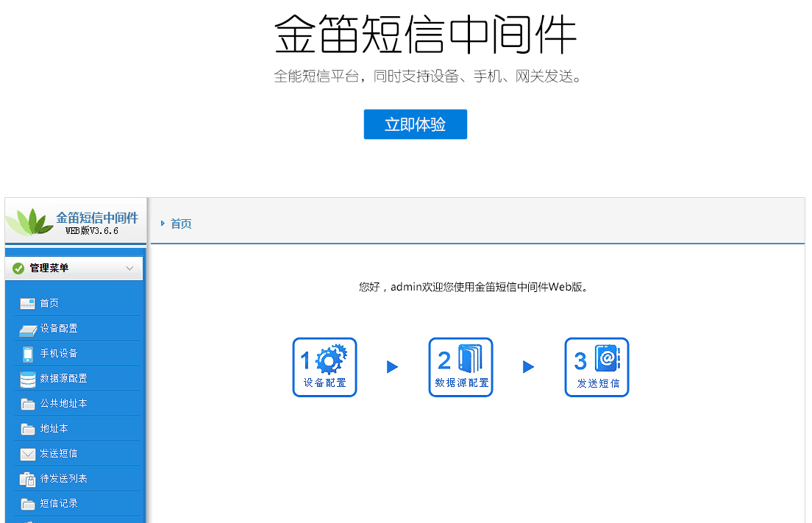The height and width of the screenshot is (523, 812).
Task: Click the 短信记录 folder icon
Action: coord(27,504)
